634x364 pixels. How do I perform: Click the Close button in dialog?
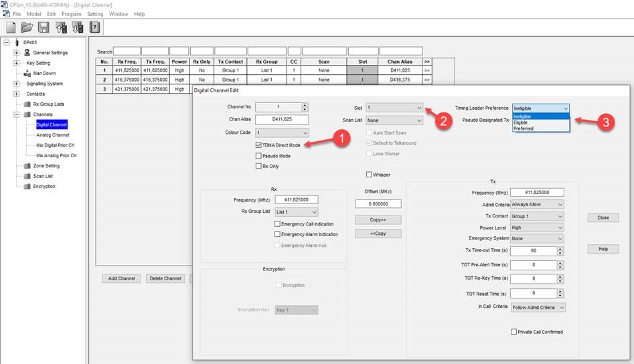tap(603, 217)
